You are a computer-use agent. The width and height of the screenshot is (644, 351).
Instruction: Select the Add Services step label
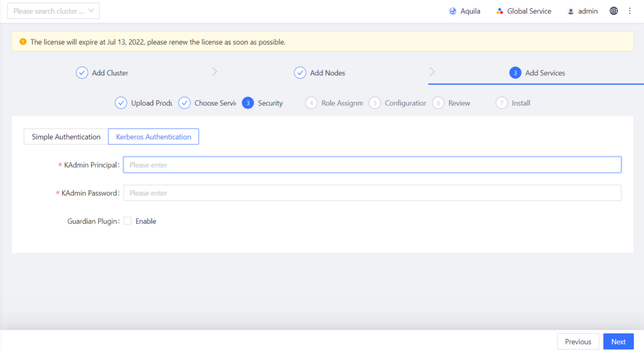tap(545, 73)
